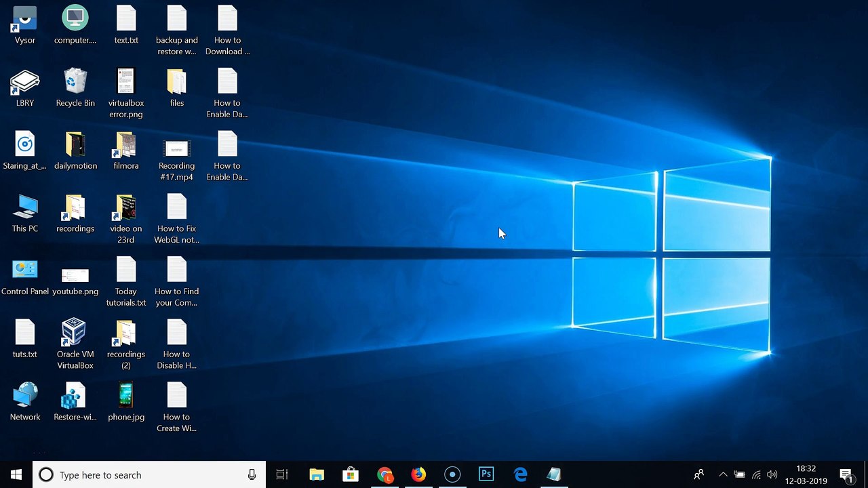Select 'How to Disable H...' file

[177, 344]
